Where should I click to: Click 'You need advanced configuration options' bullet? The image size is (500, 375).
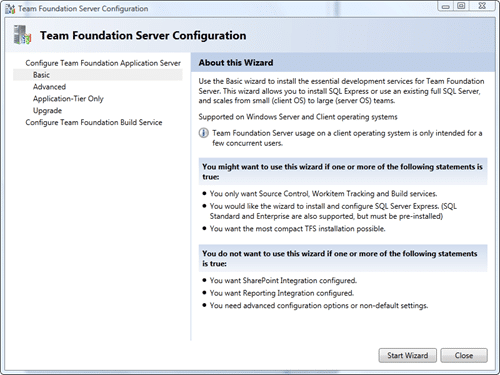[319, 306]
